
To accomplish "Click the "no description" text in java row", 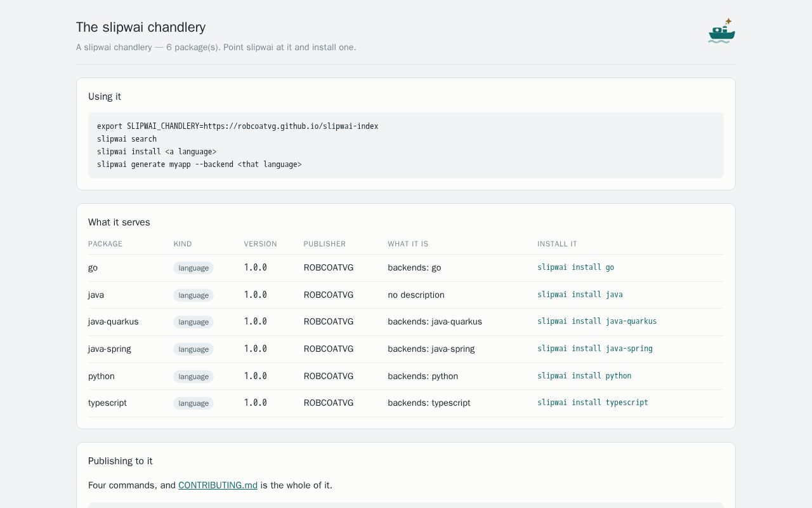I will click(416, 295).
